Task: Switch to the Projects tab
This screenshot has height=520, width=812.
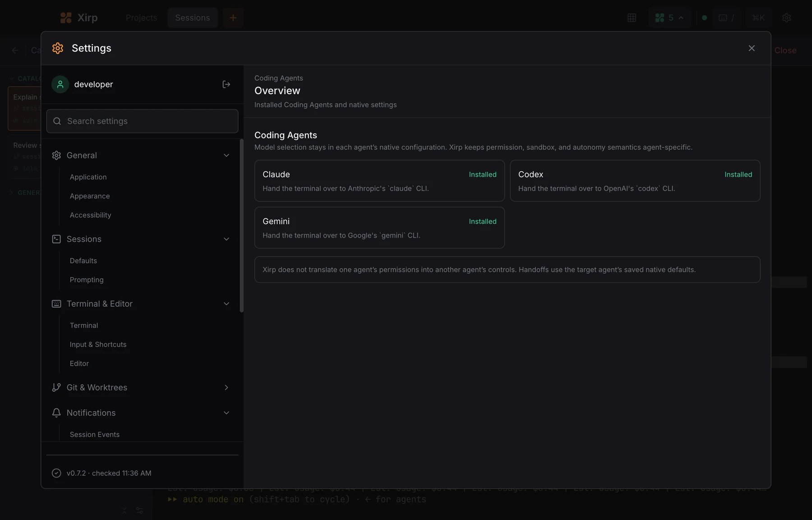Action: point(142,18)
